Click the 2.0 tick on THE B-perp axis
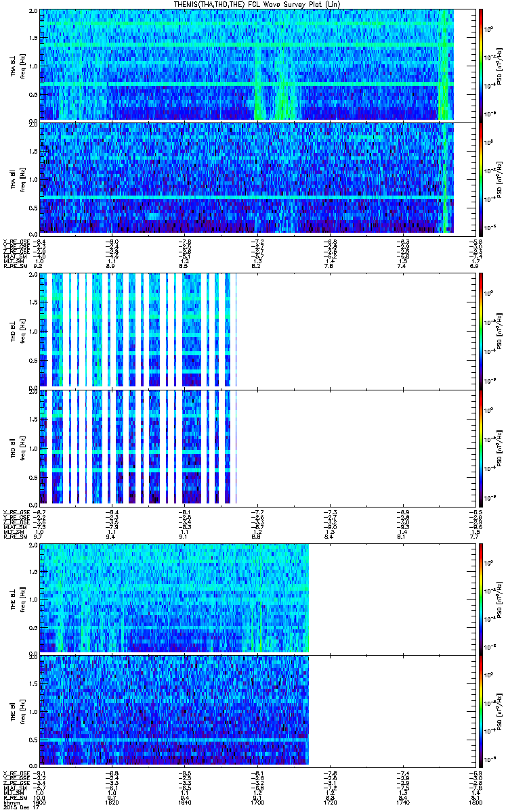 [33, 545]
